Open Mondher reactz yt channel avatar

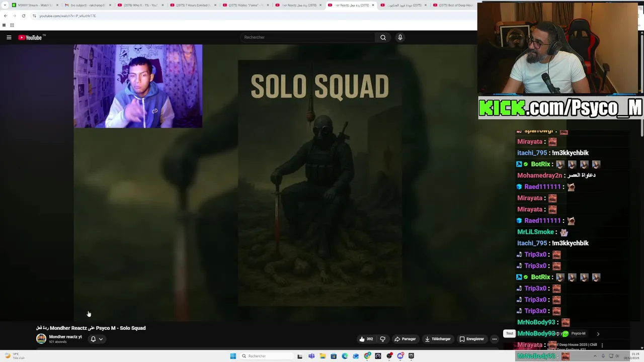[41, 339]
